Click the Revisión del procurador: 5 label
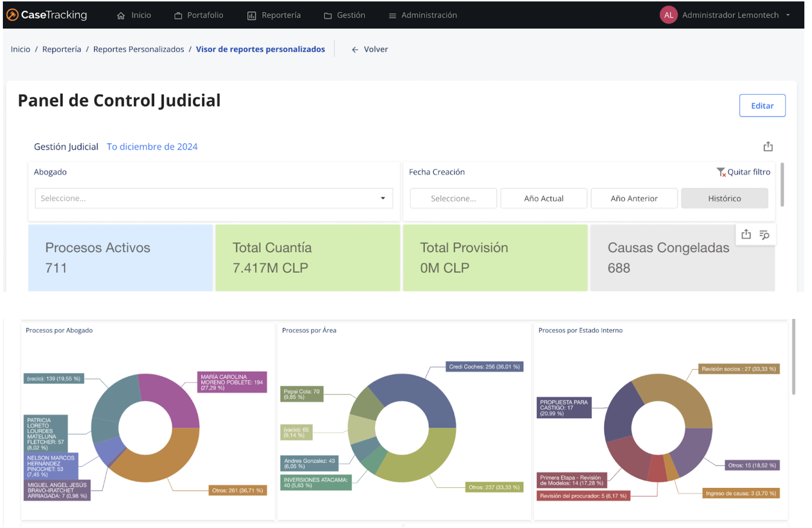This screenshot has width=812, height=528. (x=583, y=496)
